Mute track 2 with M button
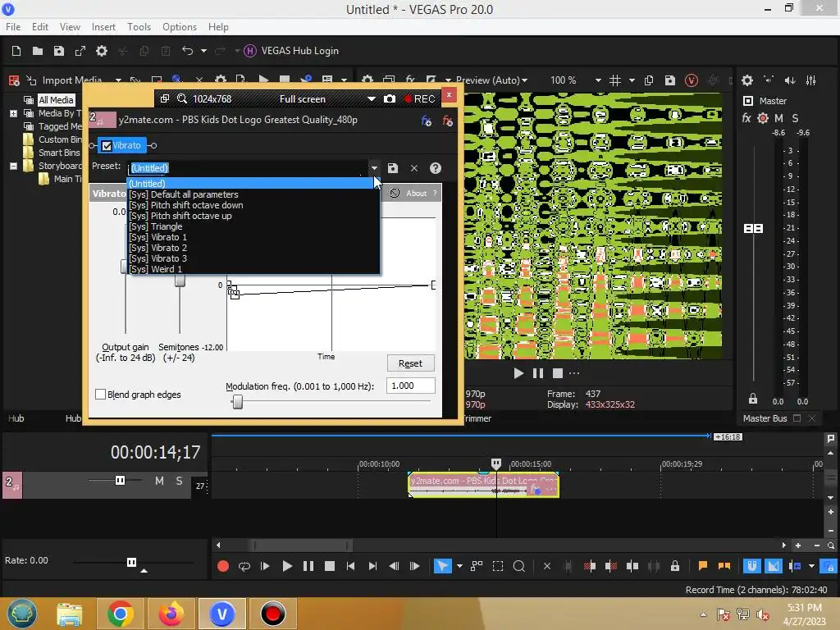Image resolution: width=840 pixels, height=630 pixels. point(159,481)
